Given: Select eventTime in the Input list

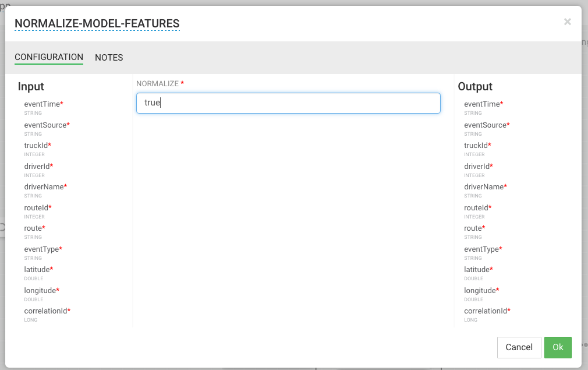Looking at the screenshot, I should [42, 104].
